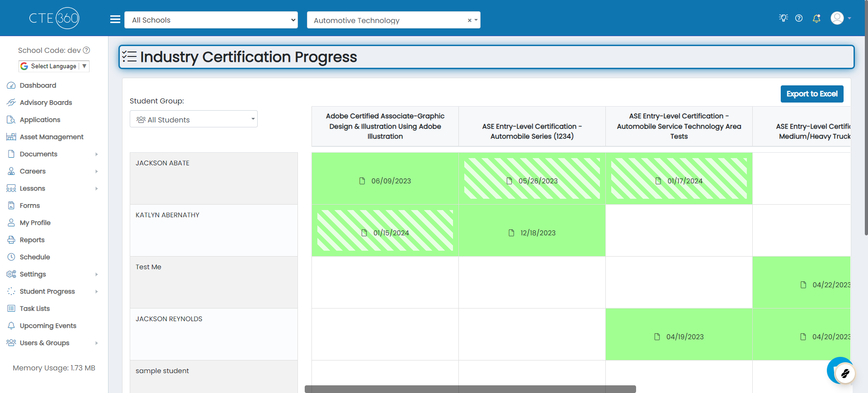Click the 04/22/2023 certification cell

tap(802, 282)
